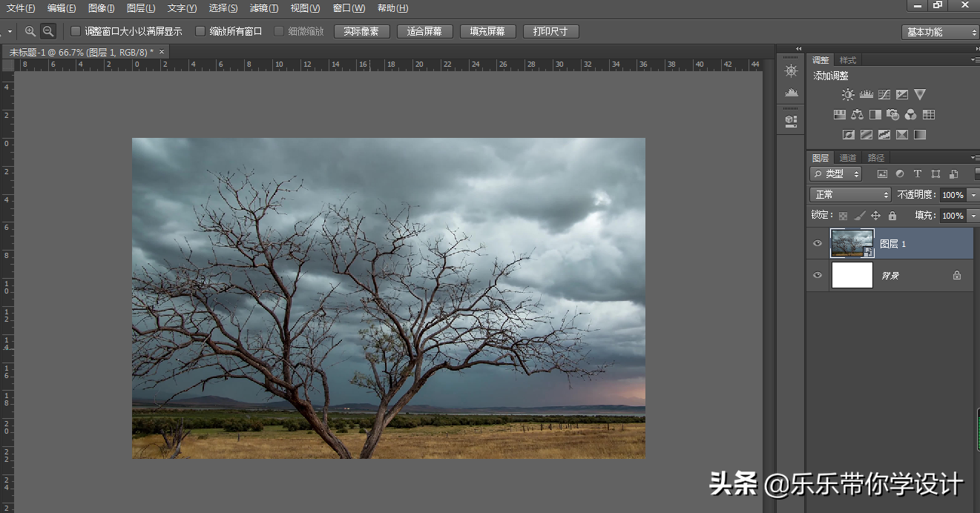Add a Brightness/Contrast adjustment
The width and height of the screenshot is (980, 513).
[848, 94]
